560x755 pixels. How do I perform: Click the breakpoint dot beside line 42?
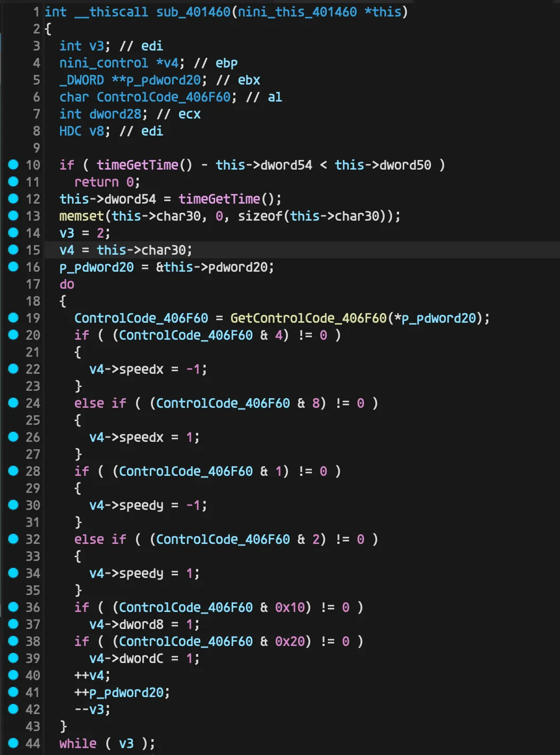tap(13, 709)
